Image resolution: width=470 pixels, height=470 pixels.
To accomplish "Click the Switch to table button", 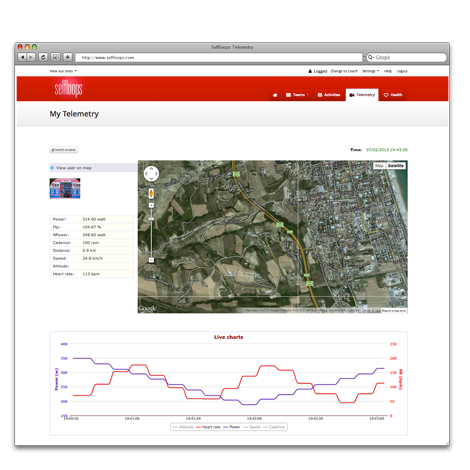I will (64, 150).
